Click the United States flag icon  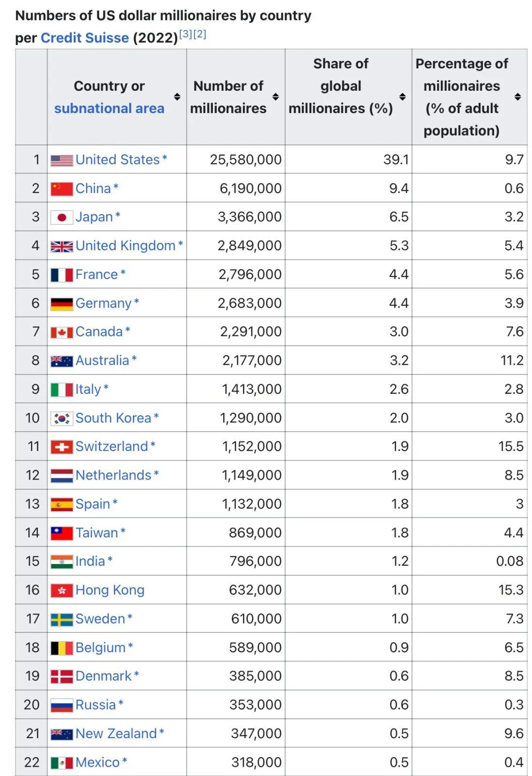point(62,160)
